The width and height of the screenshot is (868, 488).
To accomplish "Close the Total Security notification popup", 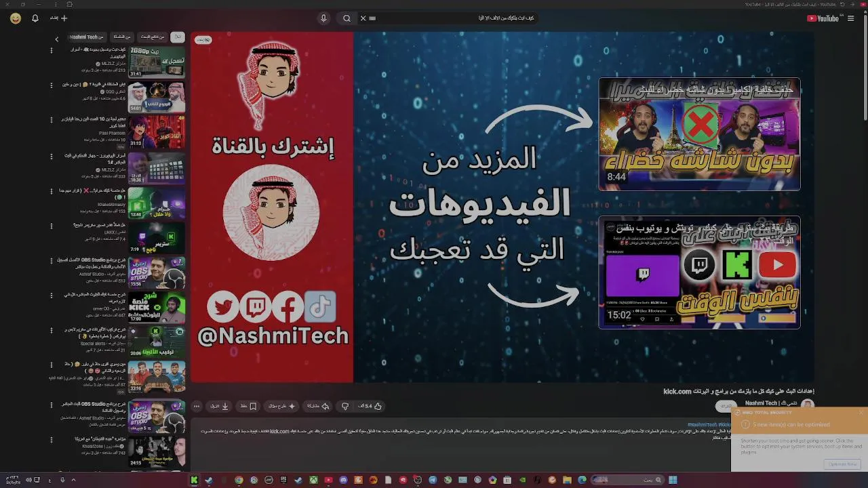I will click(862, 412).
